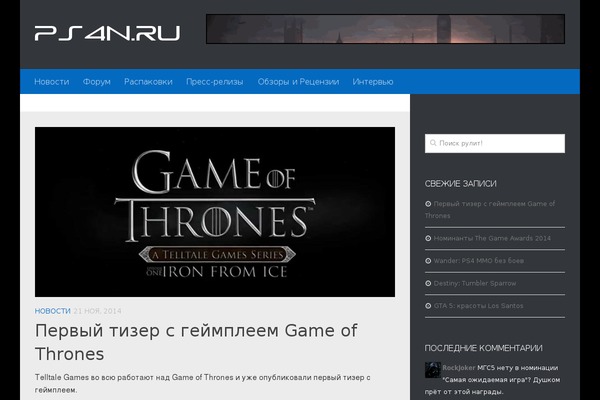Screen dimensions: 600x400
Task: Click clock icon beside Номинанты post
Action: point(428,238)
